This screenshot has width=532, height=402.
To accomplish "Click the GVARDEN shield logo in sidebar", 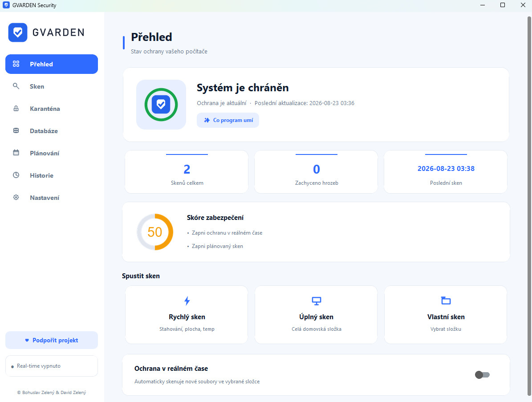I will tap(18, 32).
